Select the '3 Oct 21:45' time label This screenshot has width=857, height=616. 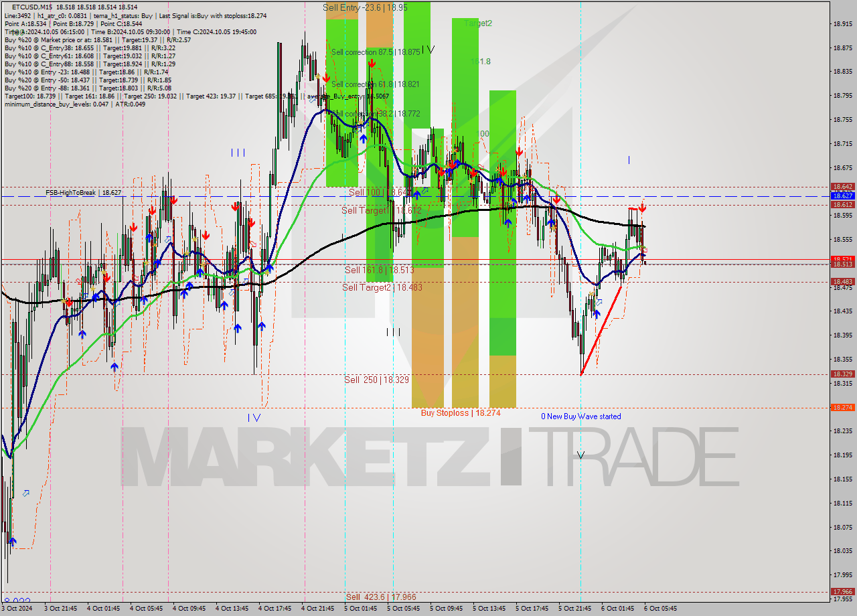pyautogui.click(x=60, y=609)
